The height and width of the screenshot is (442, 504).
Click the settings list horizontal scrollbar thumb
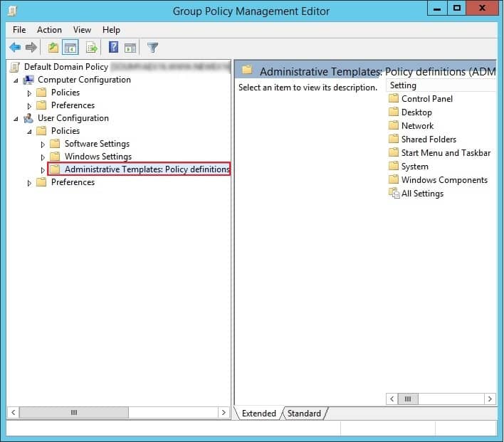point(408,399)
